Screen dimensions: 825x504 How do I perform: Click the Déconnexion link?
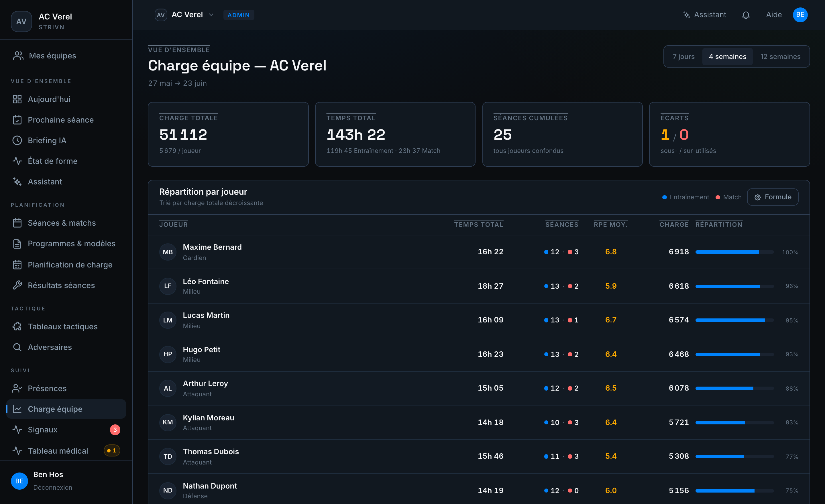[53, 488]
